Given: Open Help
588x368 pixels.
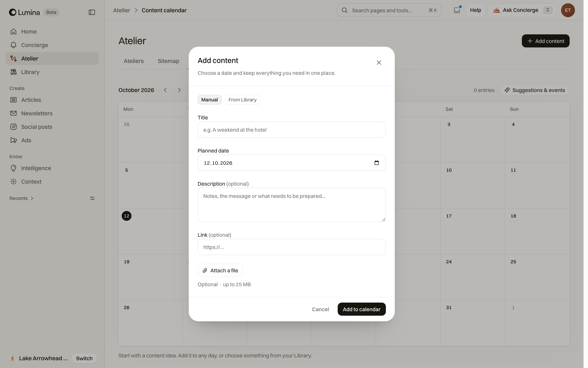Looking at the screenshot, I should (476, 10).
